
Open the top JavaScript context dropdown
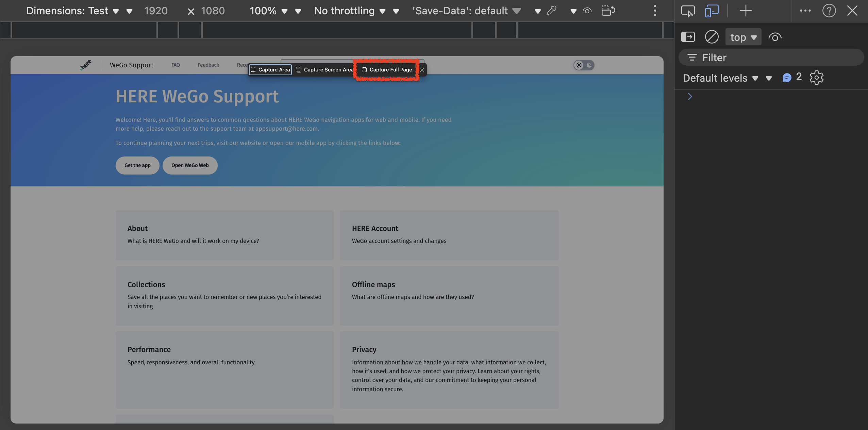coord(743,37)
